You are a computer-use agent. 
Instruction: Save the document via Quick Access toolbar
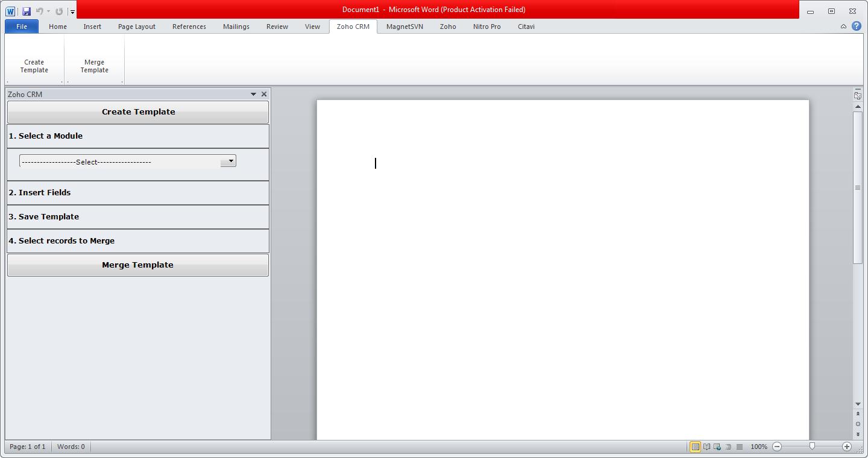click(26, 10)
